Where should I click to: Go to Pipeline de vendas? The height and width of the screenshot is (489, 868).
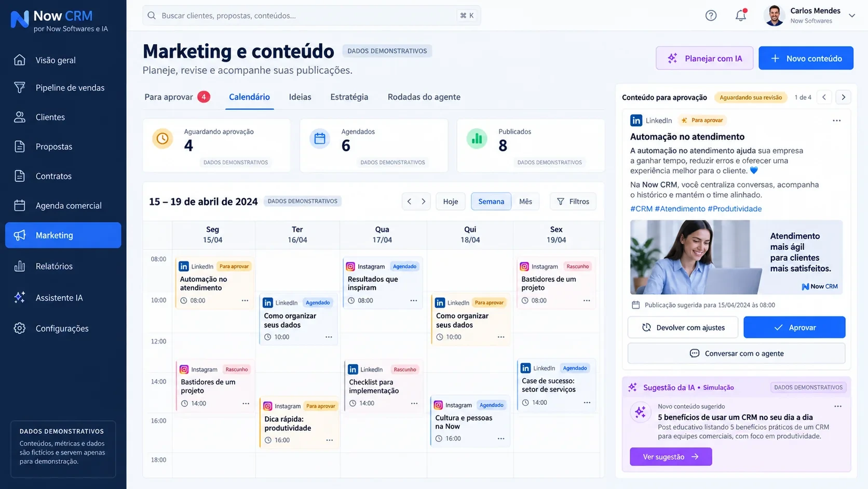(63, 87)
